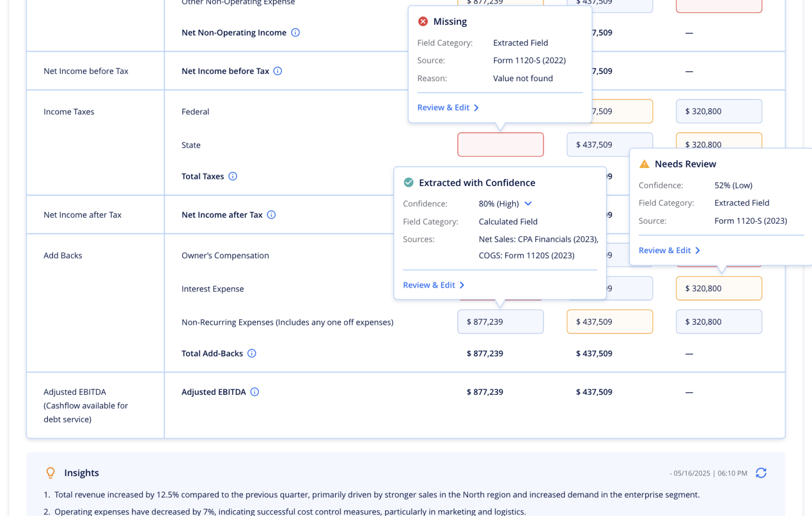Click the Total Add-Backs info icon
This screenshot has width=812, height=516.
(252, 354)
